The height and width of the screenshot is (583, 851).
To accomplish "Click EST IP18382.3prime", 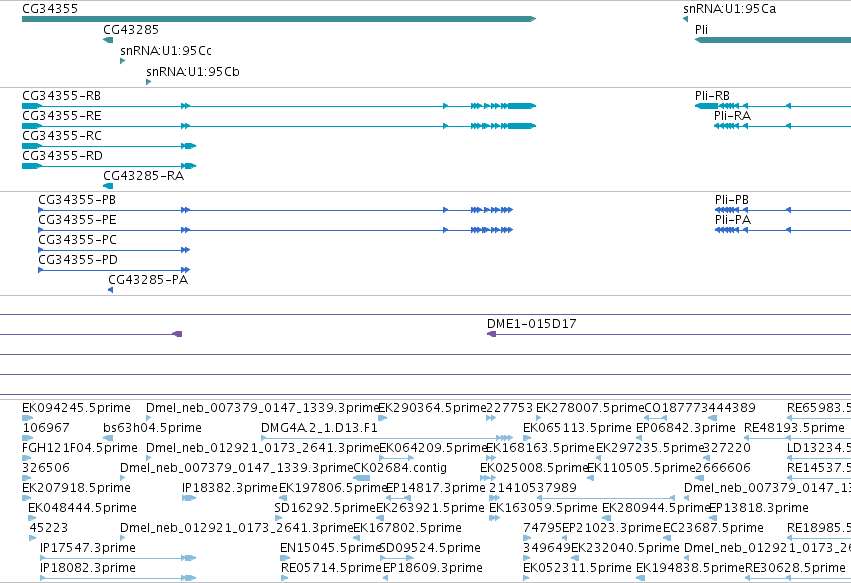I will [230, 488].
